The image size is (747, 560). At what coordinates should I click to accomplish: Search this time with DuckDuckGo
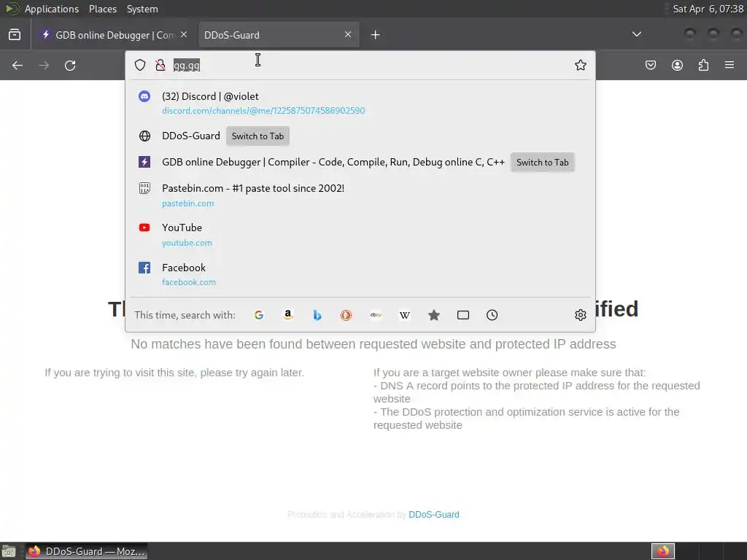(346, 315)
